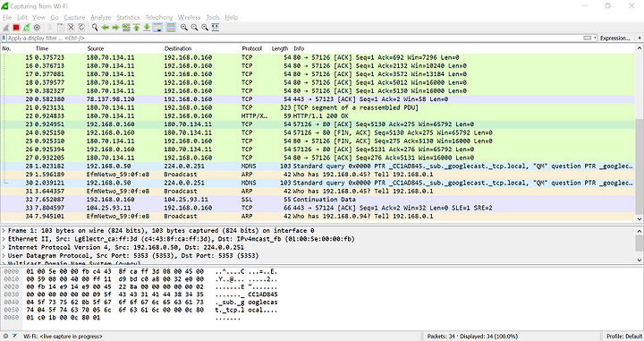
Task: Open the Analyze menu
Action: tap(100, 17)
